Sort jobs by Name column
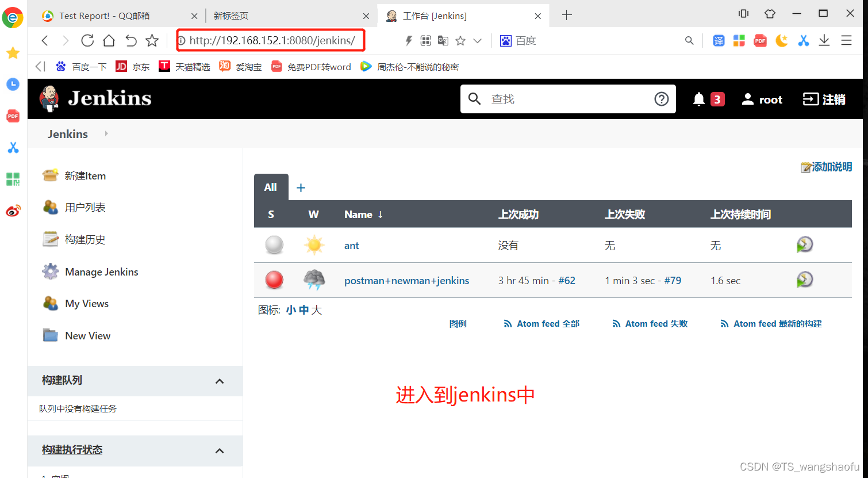This screenshot has width=868, height=478. (363, 215)
